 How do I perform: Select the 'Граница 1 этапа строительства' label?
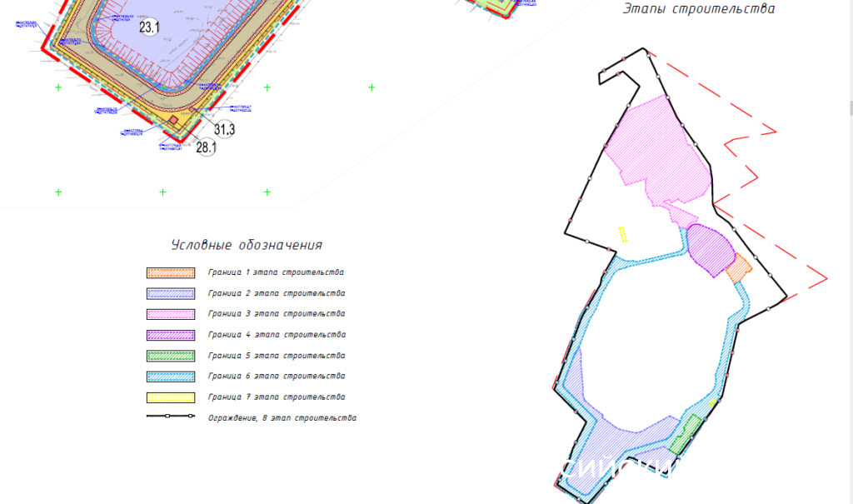(x=276, y=272)
